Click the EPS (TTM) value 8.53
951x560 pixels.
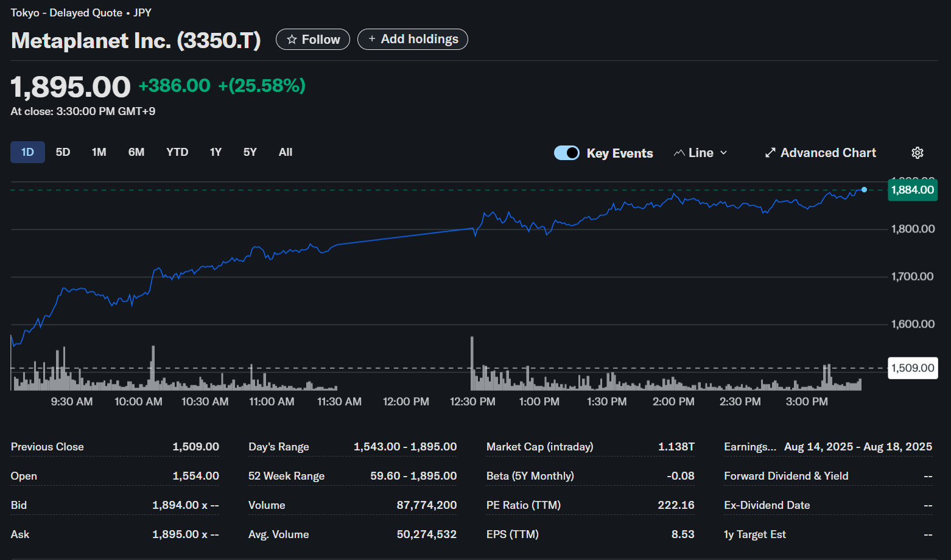tap(683, 534)
